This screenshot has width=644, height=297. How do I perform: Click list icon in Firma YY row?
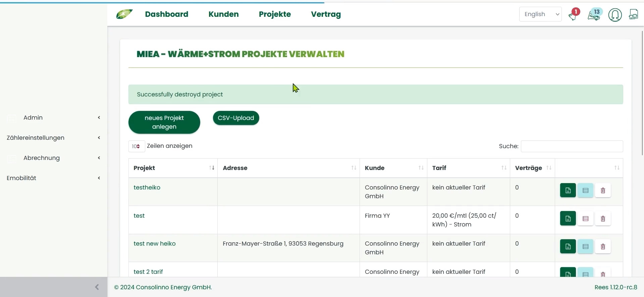(585, 219)
